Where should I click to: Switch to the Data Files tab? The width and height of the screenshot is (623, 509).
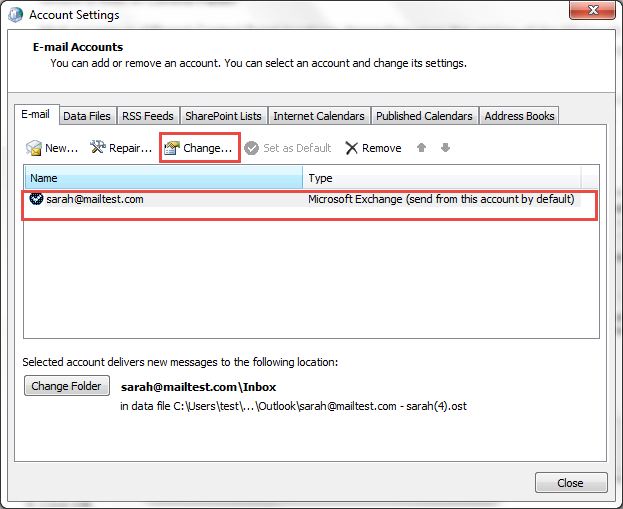[x=87, y=116]
